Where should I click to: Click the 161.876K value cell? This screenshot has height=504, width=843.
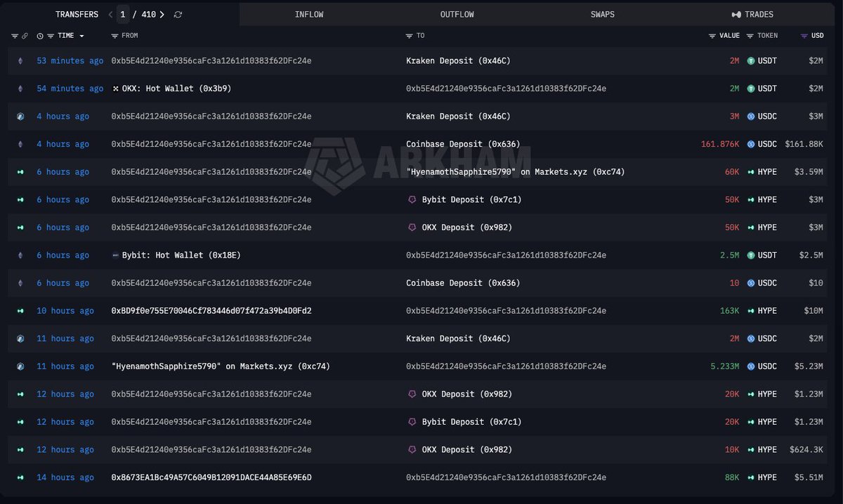tap(720, 145)
